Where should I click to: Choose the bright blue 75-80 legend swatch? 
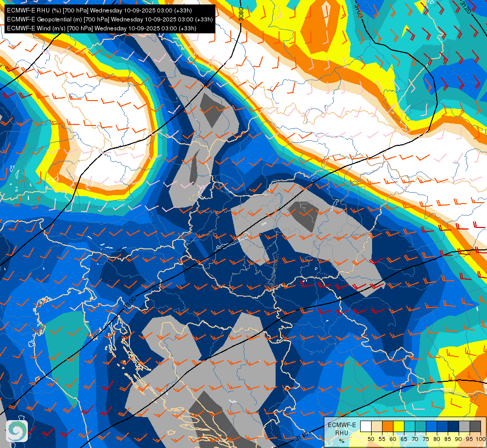431,426
